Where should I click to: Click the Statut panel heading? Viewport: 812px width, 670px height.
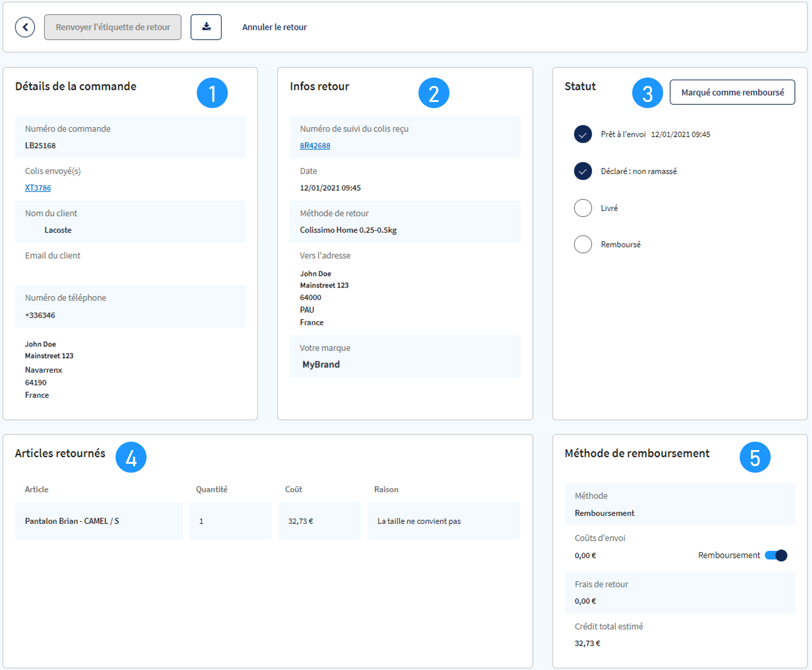pos(580,86)
